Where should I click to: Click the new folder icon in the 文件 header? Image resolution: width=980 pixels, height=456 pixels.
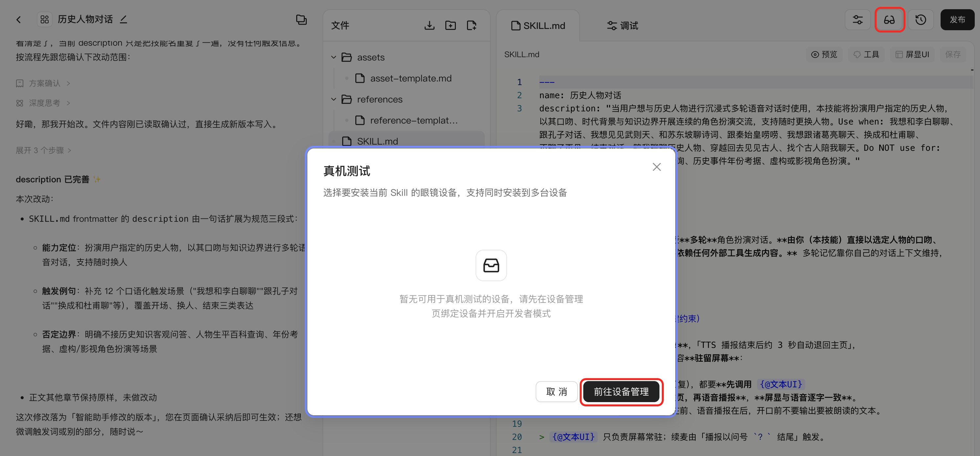[x=451, y=26]
